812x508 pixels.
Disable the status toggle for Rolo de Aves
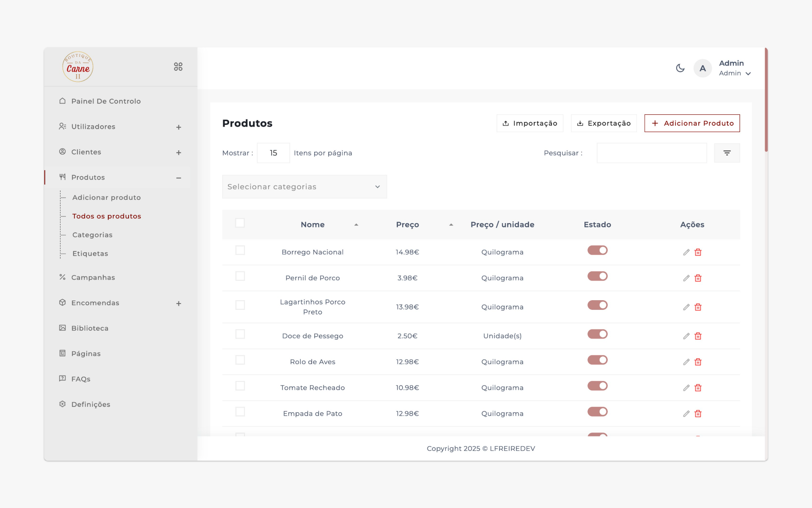[x=597, y=360]
